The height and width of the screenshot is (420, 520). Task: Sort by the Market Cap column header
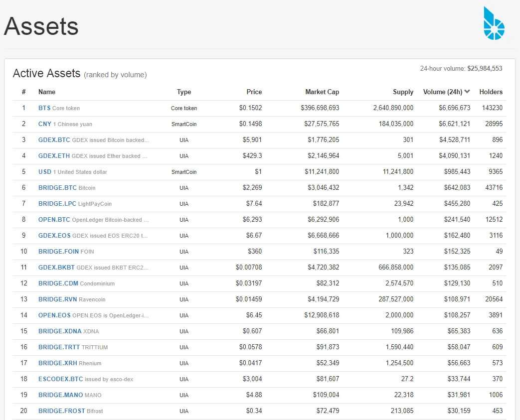322,92
